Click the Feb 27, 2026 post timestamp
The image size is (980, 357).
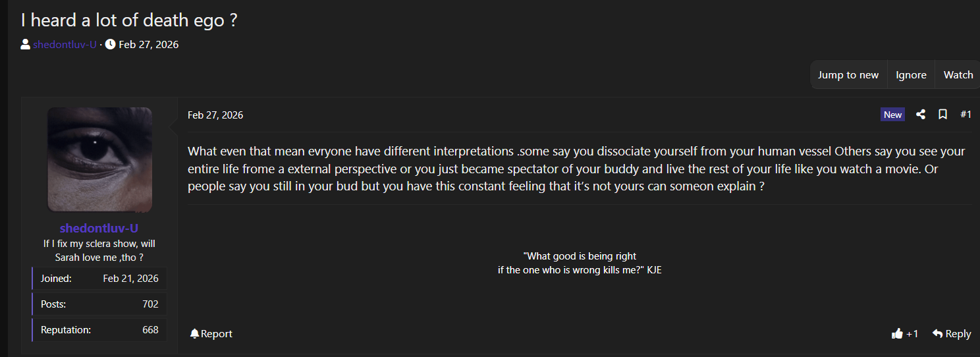[x=215, y=115]
